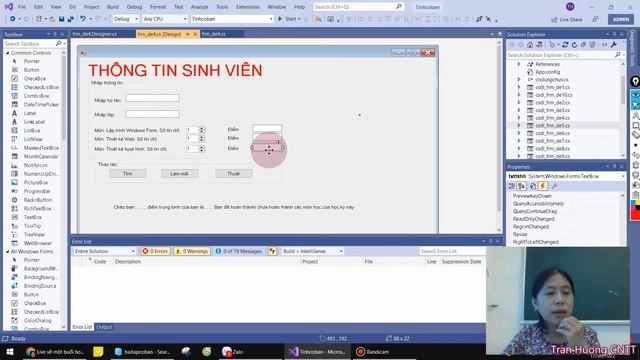Click the Nhập lớp text field
This screenshot has width=640, height=360.
(x=152, y=114)
